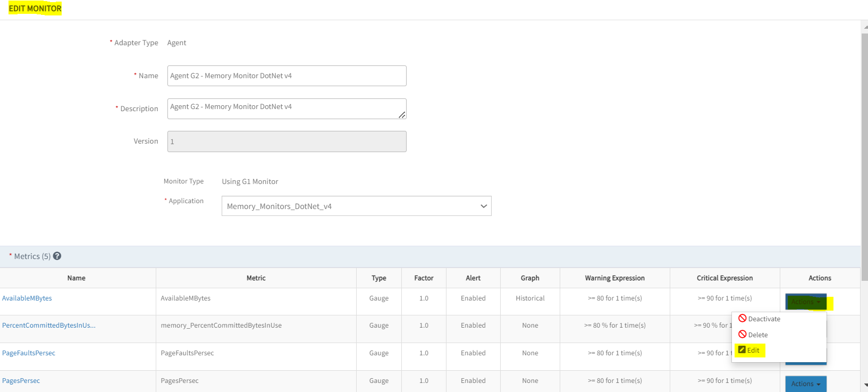
Task: Click the EDIT MONITOR page title
Action: tap(35, 9)
